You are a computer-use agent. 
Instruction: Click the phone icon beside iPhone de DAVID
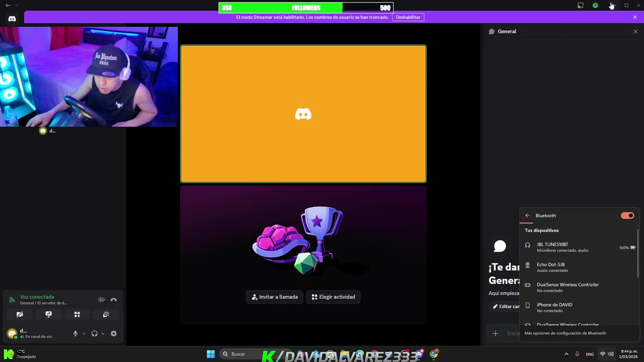point(527,305)
